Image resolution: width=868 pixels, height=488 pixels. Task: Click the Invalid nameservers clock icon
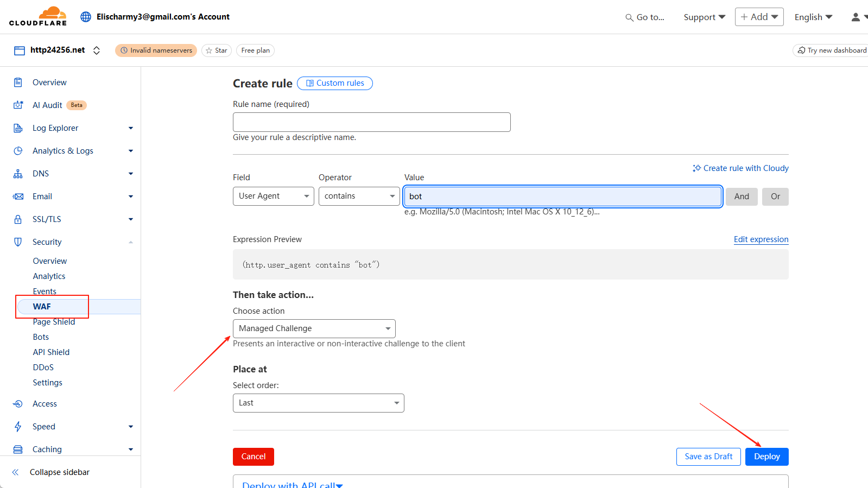(124, 50)
